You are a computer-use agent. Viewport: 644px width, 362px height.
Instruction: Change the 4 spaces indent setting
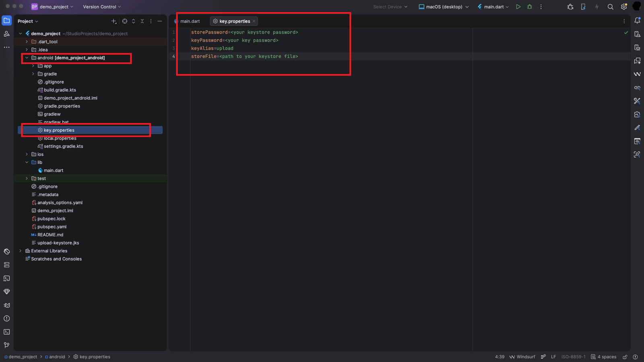603,357
